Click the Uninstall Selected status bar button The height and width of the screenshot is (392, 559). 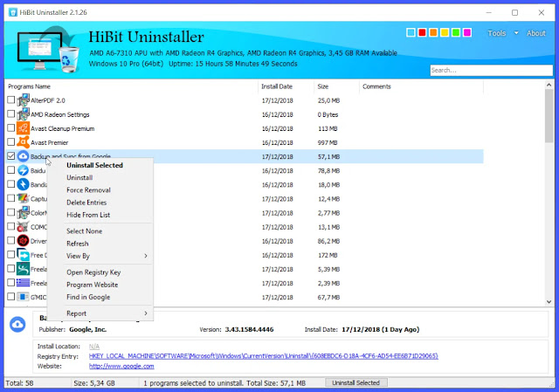356,382
